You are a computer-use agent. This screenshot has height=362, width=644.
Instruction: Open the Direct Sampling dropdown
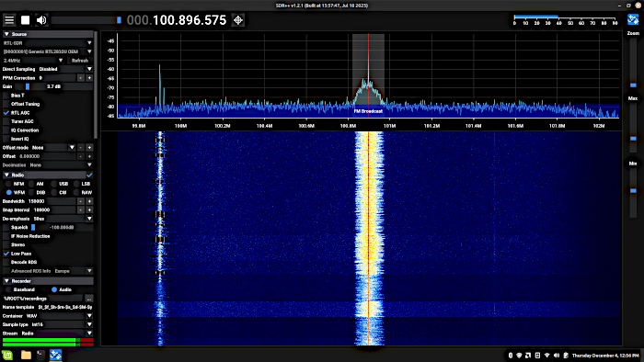[65, 69]
